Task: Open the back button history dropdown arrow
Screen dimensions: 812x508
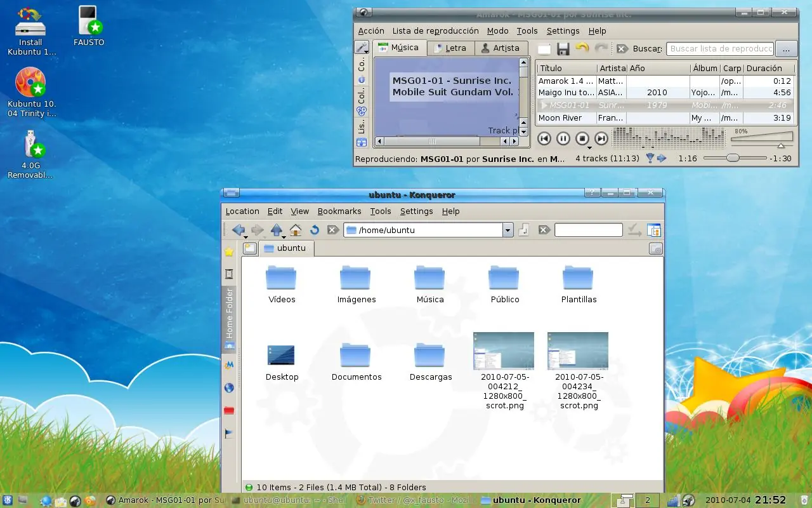Action: [x=246, y=237]
